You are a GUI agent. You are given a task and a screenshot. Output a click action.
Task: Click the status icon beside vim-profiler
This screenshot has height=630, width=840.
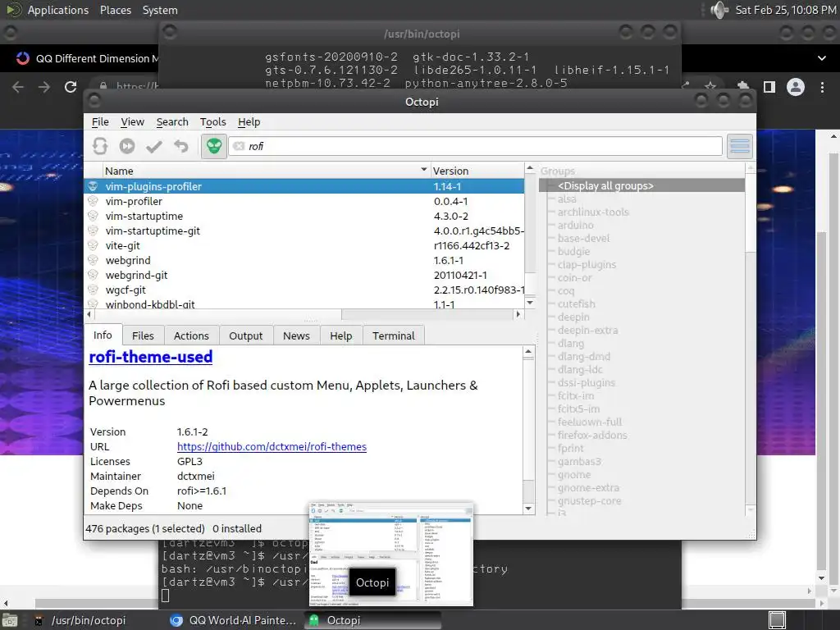click(94, 201)
